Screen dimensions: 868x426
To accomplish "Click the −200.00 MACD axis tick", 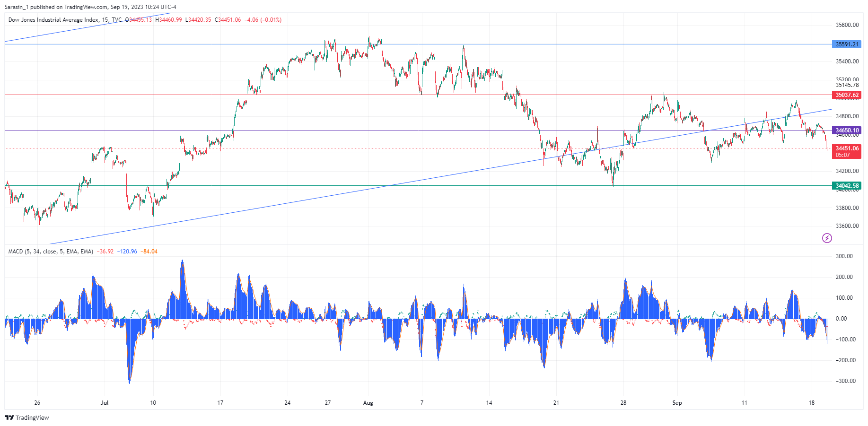I will point(845,360).
